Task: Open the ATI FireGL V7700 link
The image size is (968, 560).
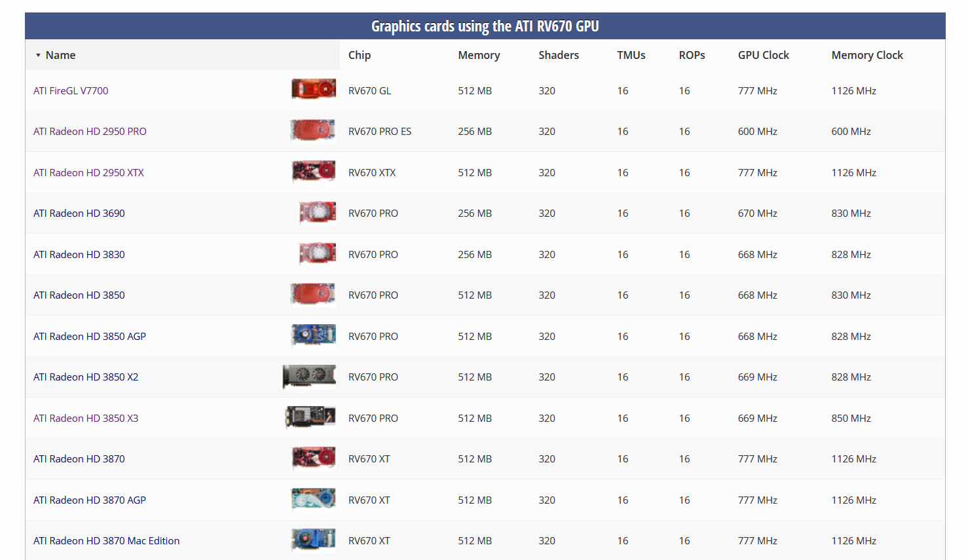Action: pos(71,91)
